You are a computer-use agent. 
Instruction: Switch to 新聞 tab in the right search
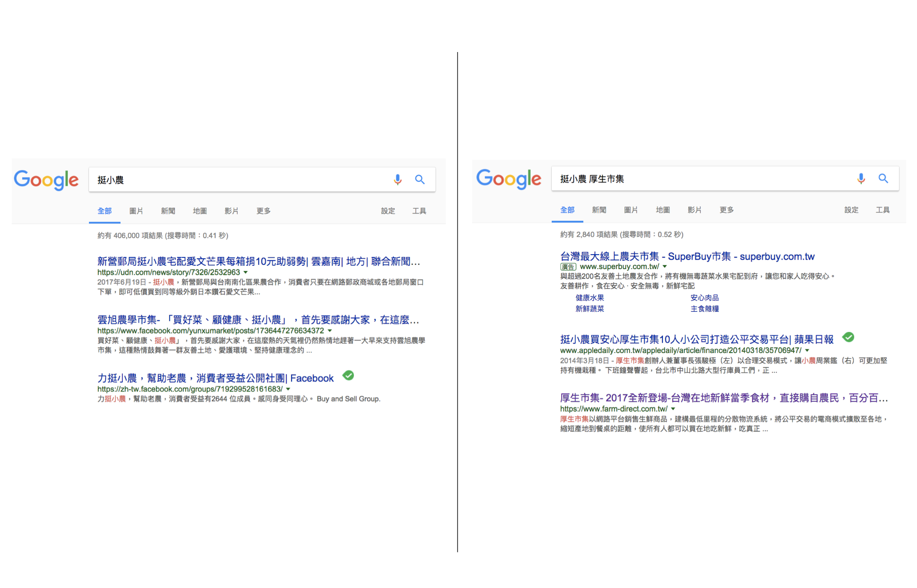click(x=599, y=210)
